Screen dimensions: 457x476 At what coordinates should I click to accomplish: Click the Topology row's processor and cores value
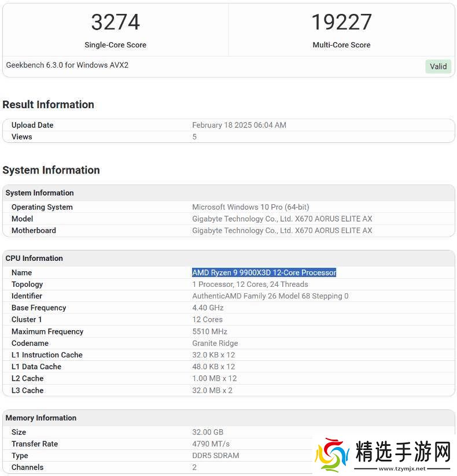pyautogui.click(x=250, y=284)
